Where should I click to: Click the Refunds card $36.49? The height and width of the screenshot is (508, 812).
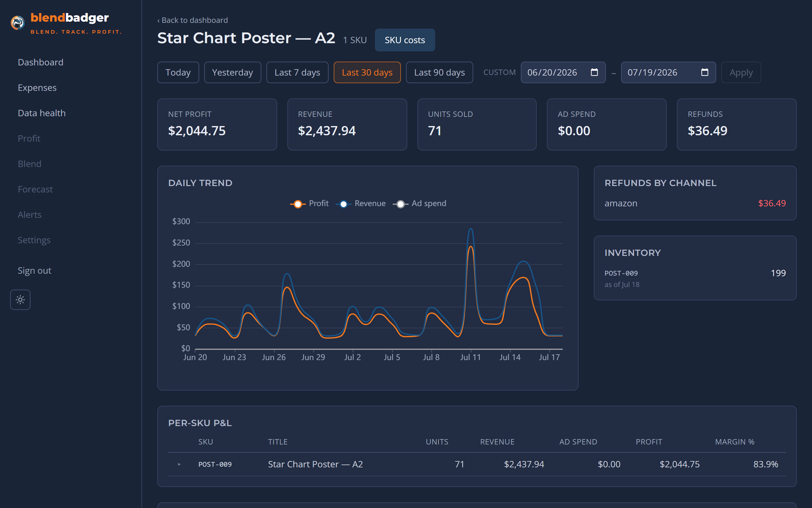click(x=737, y=124)
